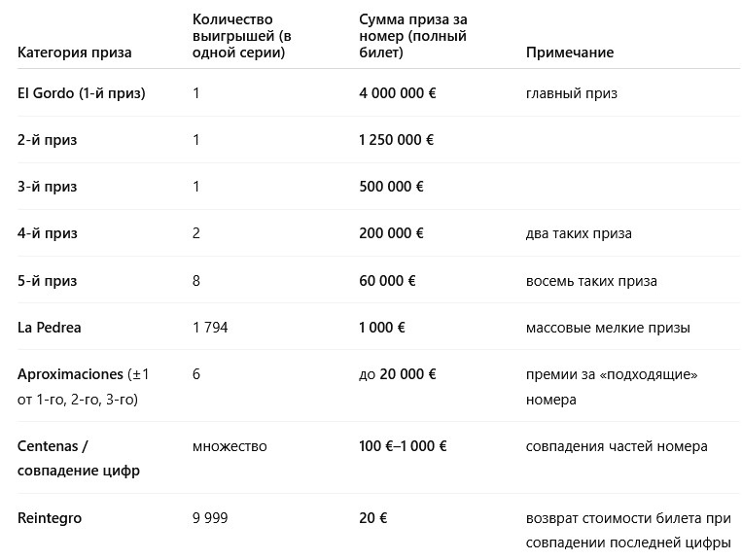Select the 'La Pedrea' row label
The height and width of the screenshot is (560, 742).
pyautogui.click(x=49, y=328)
